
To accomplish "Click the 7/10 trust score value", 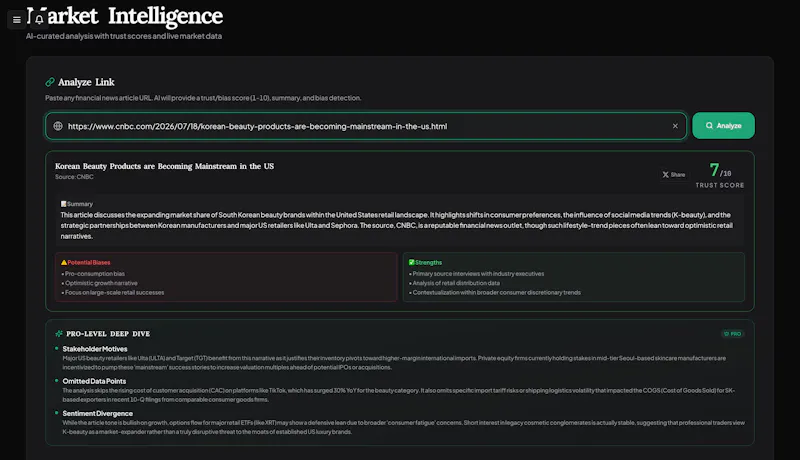I will click(x=720, y=170).
